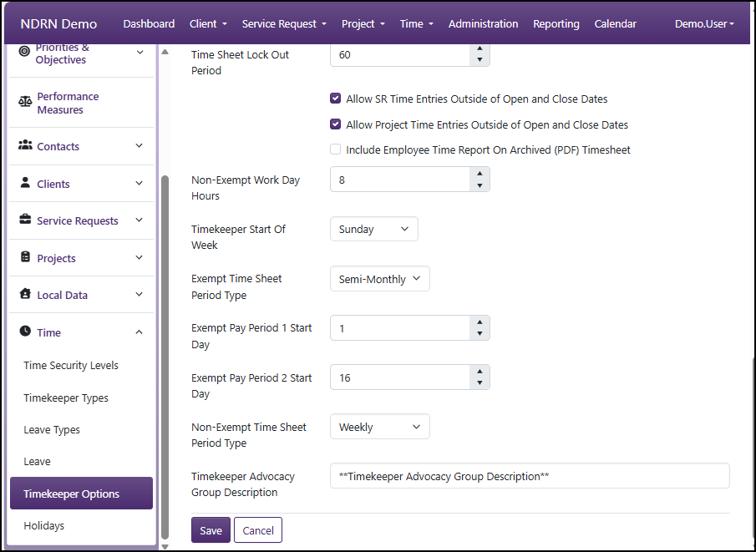Increase Non-Exempt Work Day Hours
The image size is (756, 552).
[479, 174]
